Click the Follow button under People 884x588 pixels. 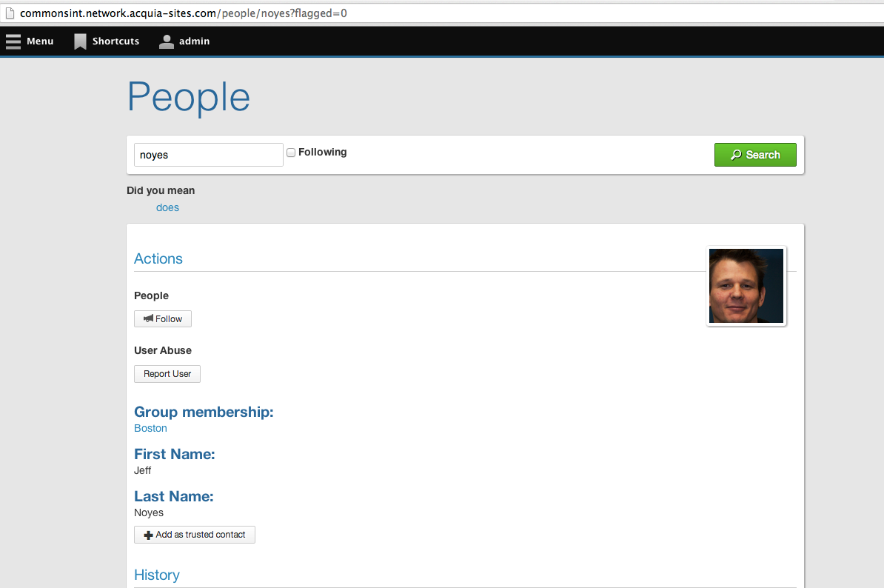pyautogui.click(x=163, y=318)
